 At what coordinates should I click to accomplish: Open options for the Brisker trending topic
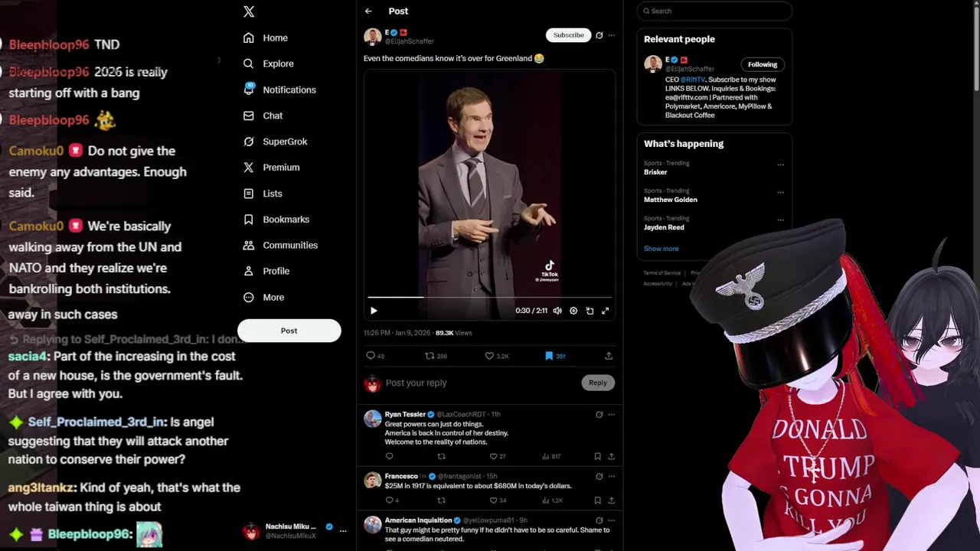780,165
